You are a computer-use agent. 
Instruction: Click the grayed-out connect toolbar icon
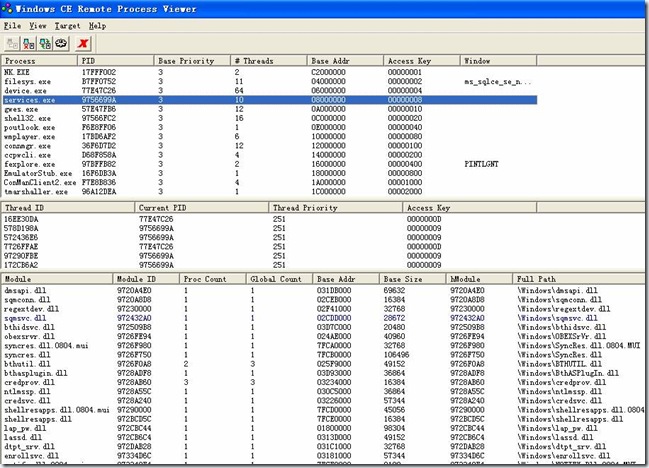click(12, 43)
